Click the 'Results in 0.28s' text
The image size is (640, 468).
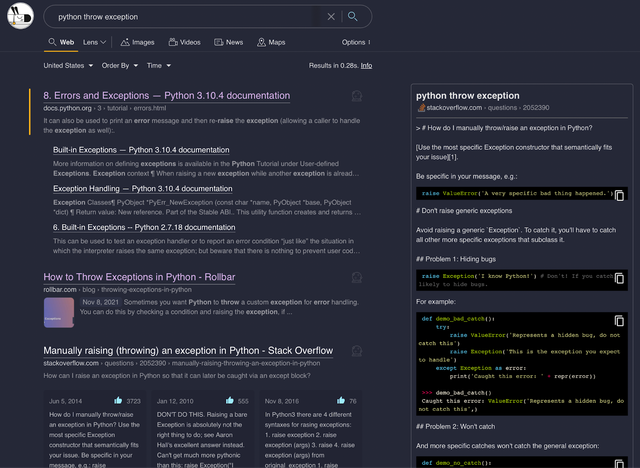333,65
